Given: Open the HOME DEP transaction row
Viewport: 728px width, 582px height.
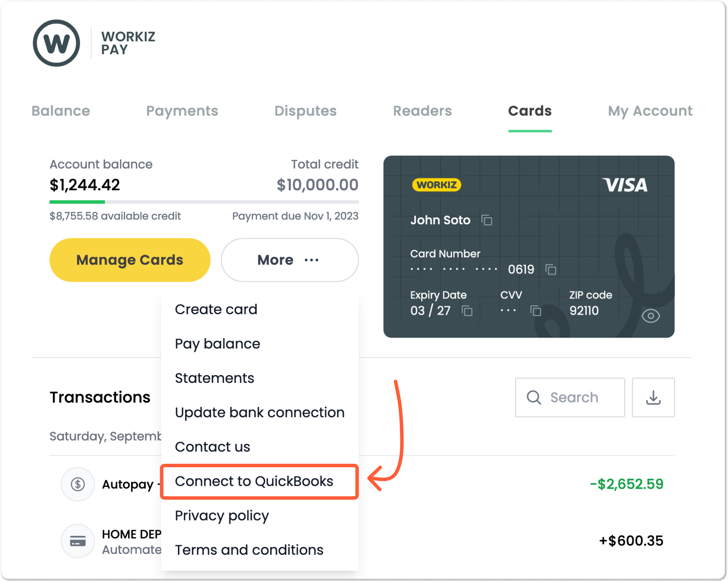Looking at the screenshot, I should tap(362, 541).
